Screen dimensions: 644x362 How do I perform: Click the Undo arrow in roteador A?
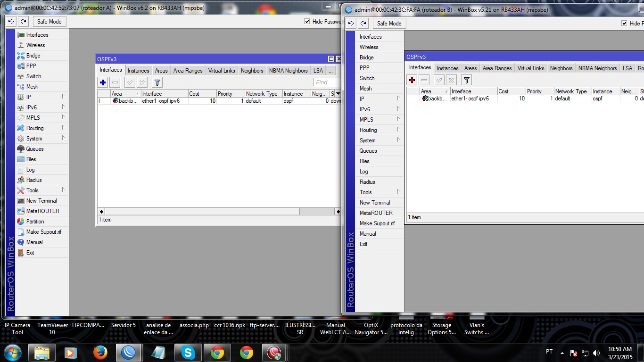pos(11,22)
